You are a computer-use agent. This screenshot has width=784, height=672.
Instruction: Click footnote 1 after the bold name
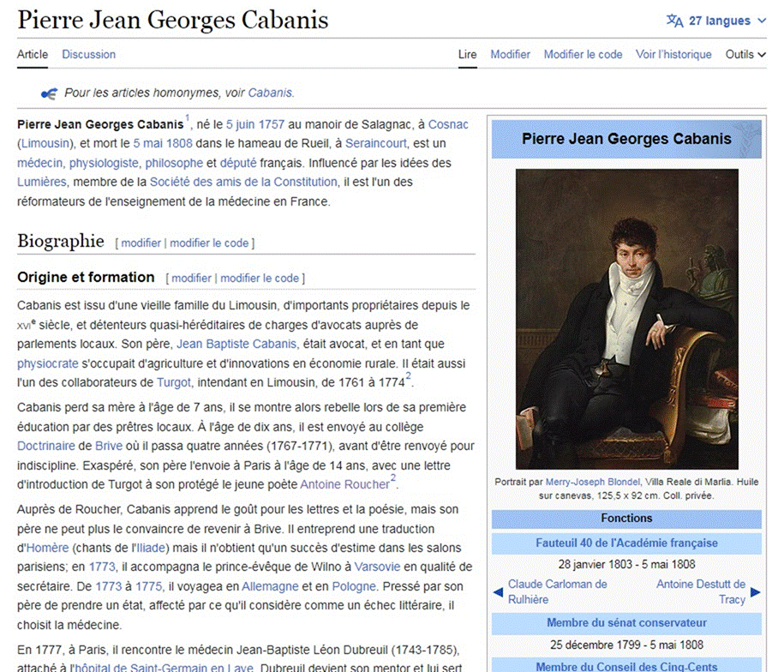[188, 118]
